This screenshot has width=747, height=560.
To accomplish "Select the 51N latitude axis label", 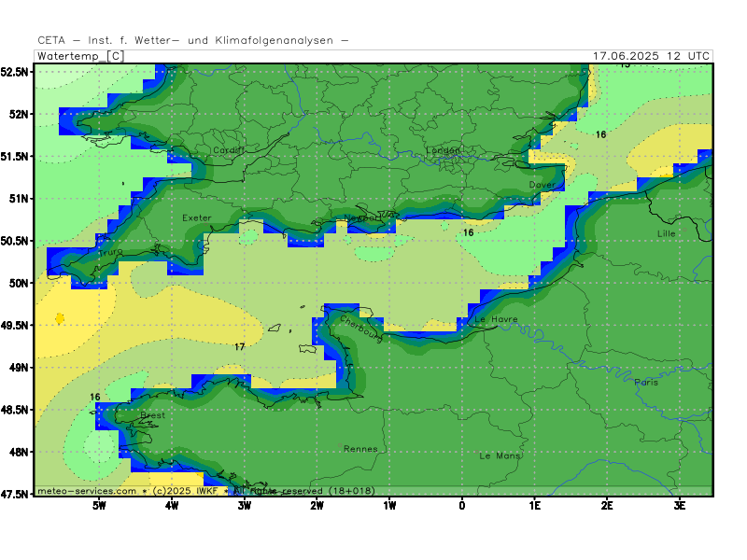I will coord(19,199).
